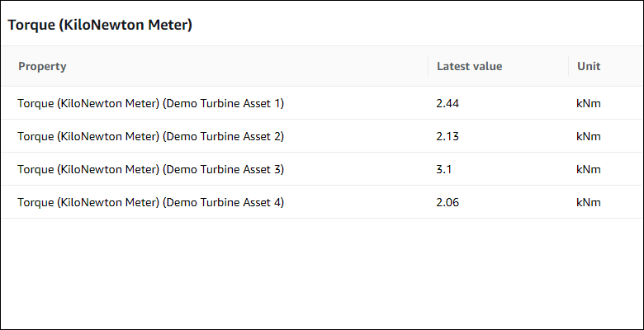Click the 3.1 latest value cell
The width and height of the screenshot is (644, 330).
444,169
